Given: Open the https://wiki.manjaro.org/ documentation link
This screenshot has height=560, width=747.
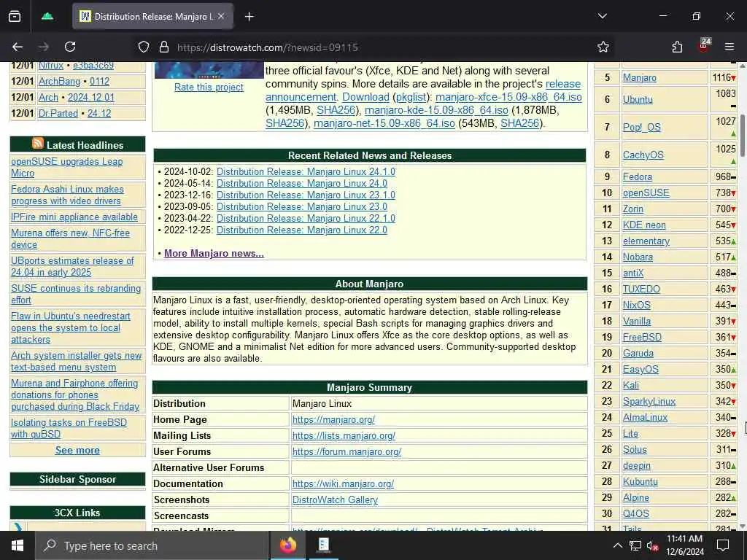Looking at the screenshot, I should [343, 484].
